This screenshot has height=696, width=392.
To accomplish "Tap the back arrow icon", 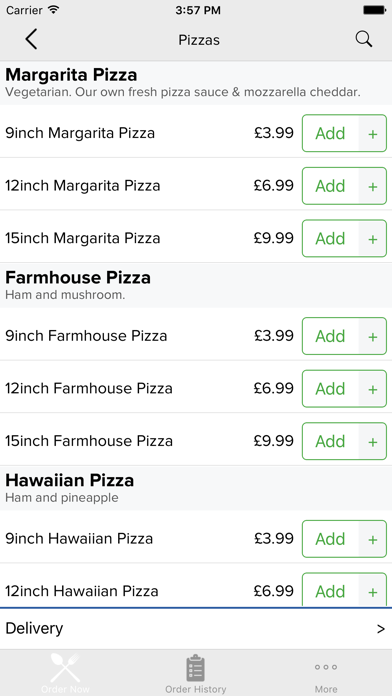I will (x=32, y=39).
